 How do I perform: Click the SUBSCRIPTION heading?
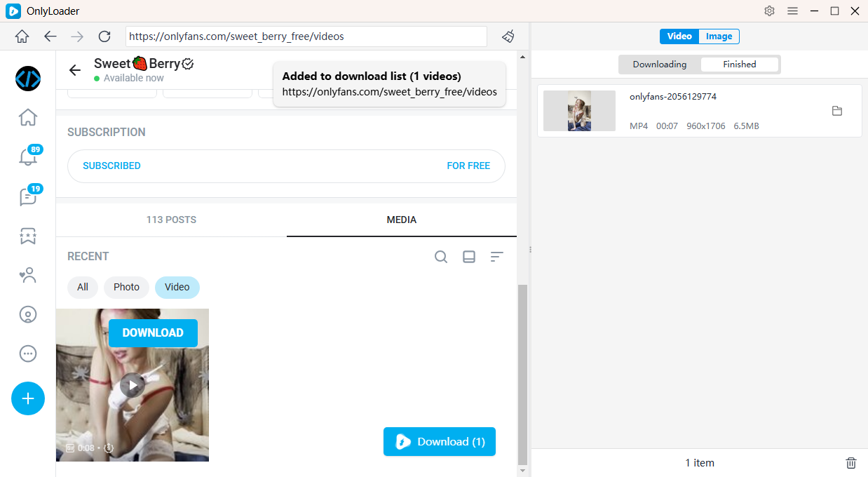(107, 132)
